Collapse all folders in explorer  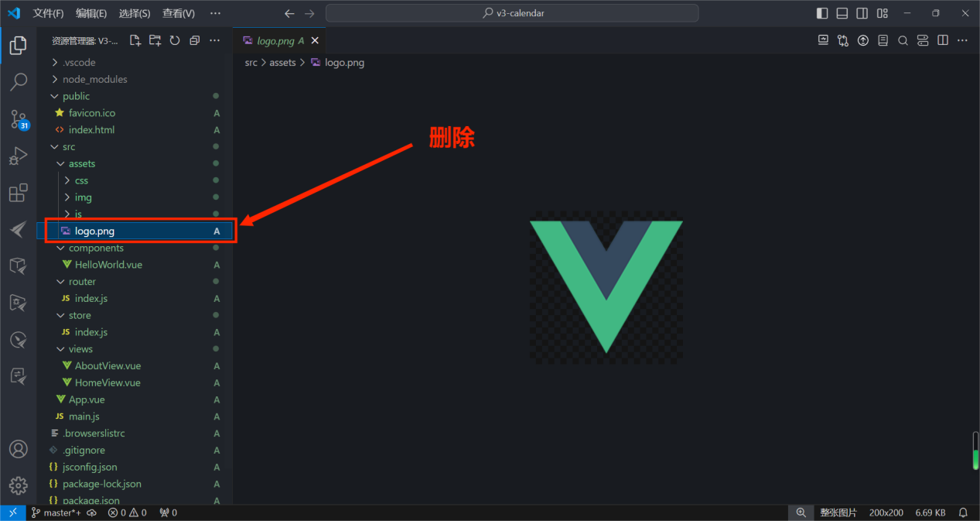point(195,40)
